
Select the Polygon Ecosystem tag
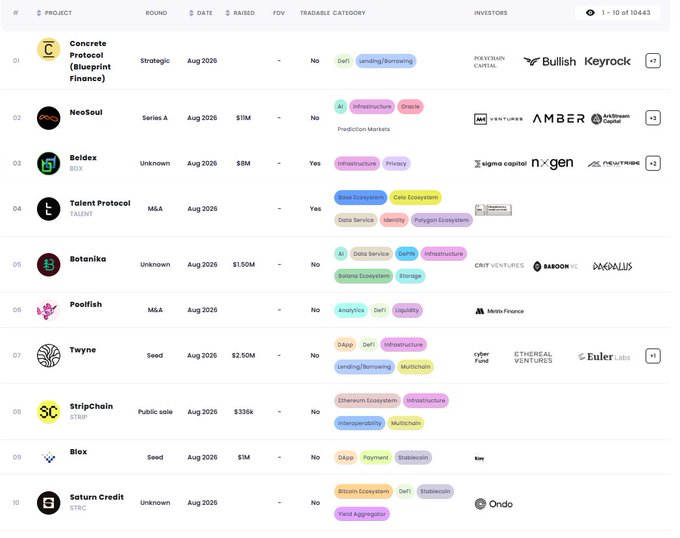click(x=441, y=220)
